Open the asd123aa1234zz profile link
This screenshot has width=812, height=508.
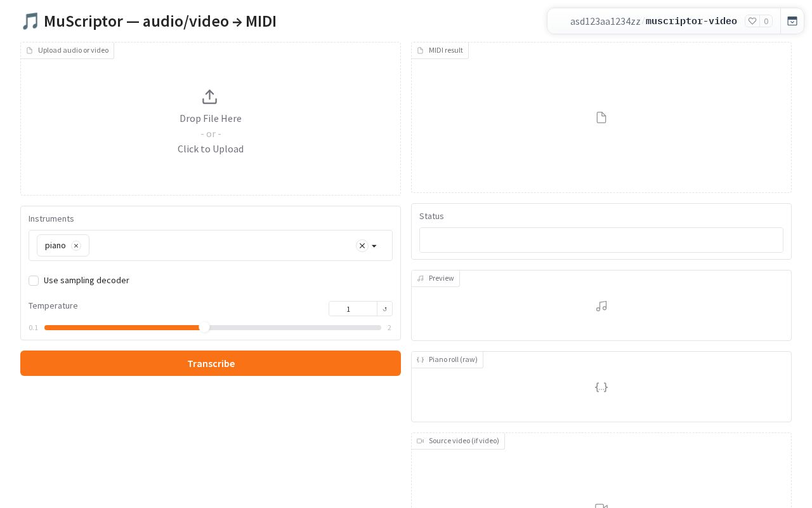point(605,21)
